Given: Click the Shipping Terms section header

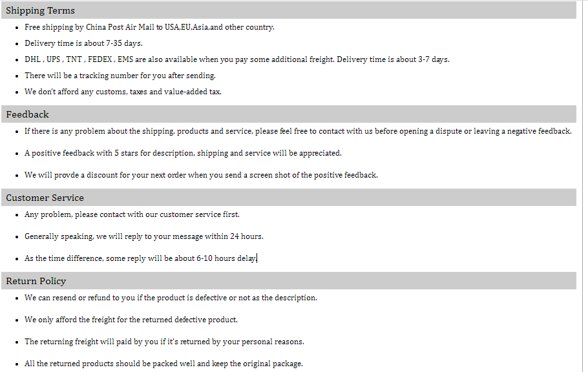Looking at the screenshot, I should point(289,10).
